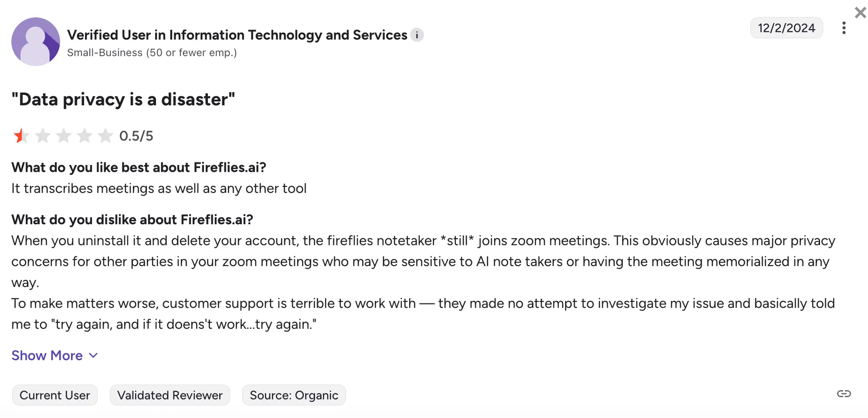Click the second gray rating star

(x=42, y=136)
